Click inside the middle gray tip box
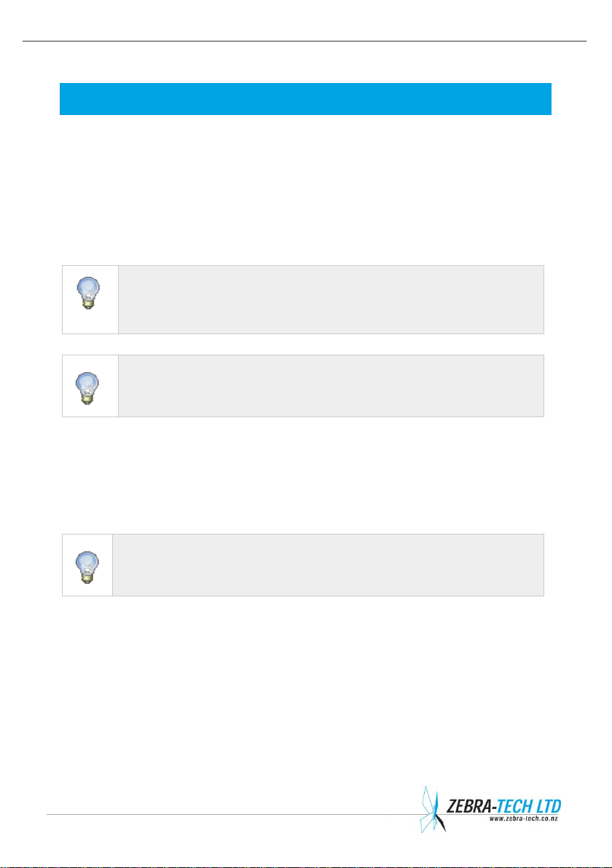The height and width of the screenshot is (868, 612). pyautogui.click(x=331, y=386)
